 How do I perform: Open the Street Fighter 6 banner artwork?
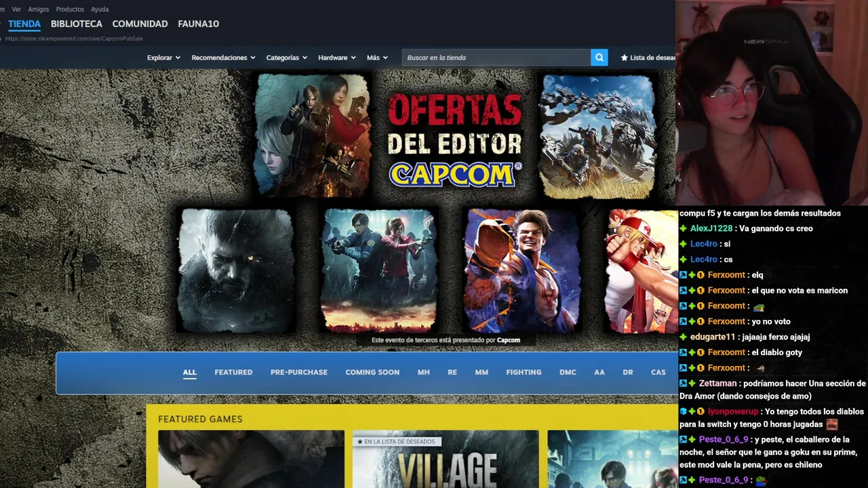[522, 270]
